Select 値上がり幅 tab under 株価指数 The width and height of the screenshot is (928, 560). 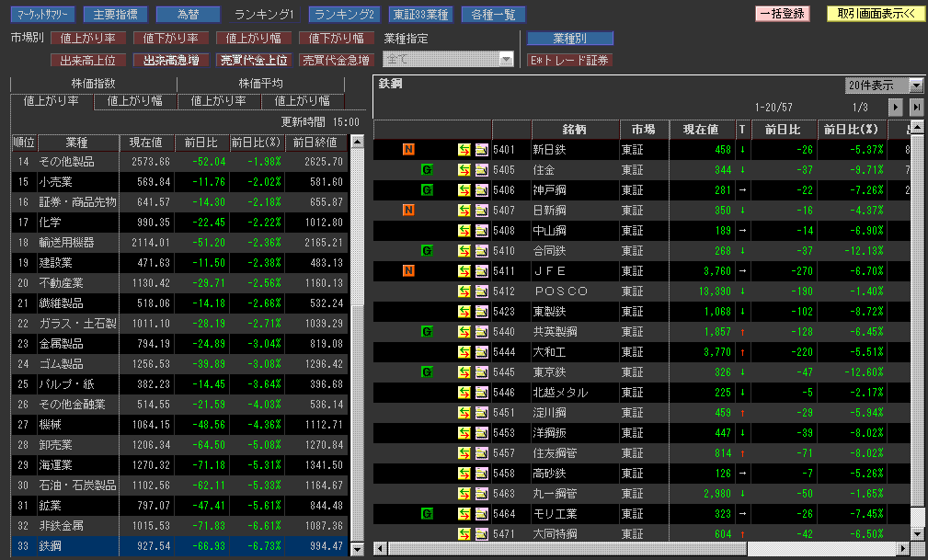[134, 101]
